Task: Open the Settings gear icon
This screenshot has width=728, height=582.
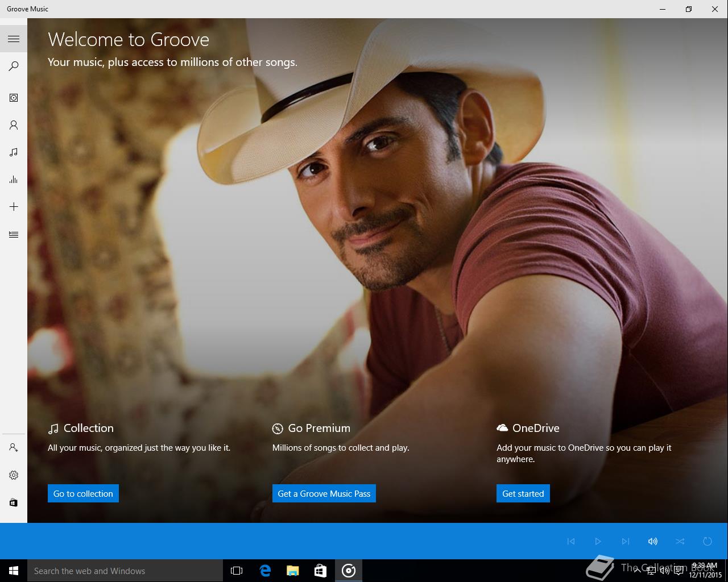Action: point(14,475)
